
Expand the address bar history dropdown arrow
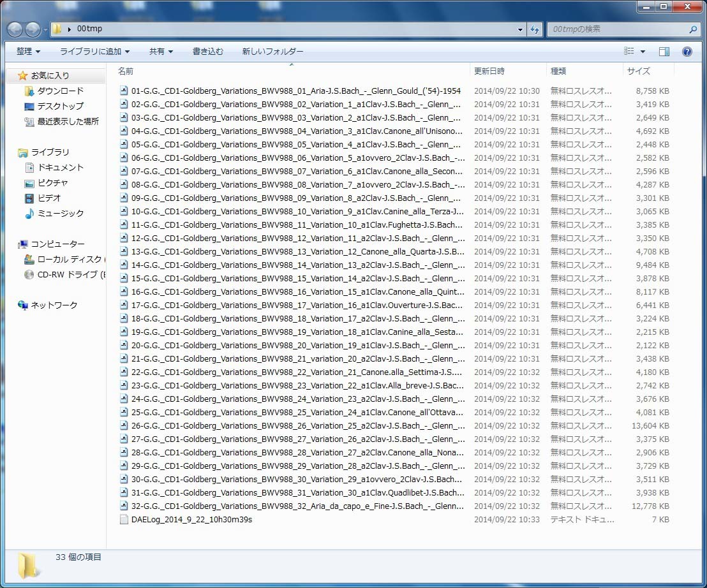pos(521,29)
